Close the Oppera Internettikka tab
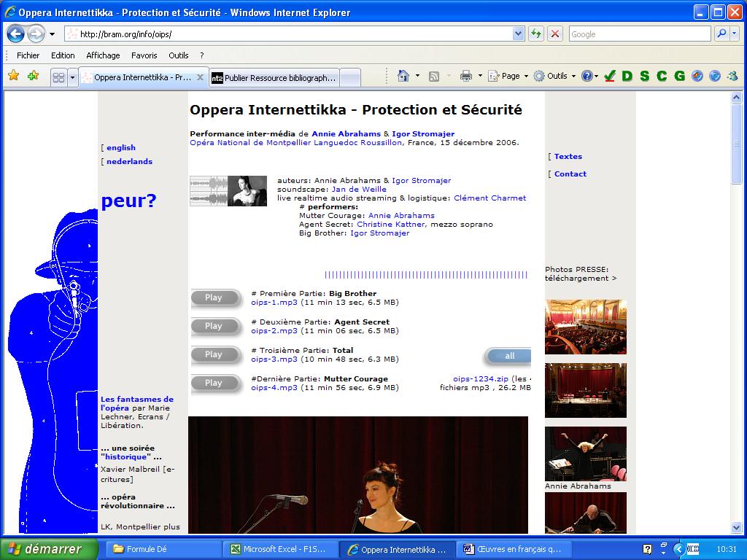The image size is (747, 560). (200, 77)
